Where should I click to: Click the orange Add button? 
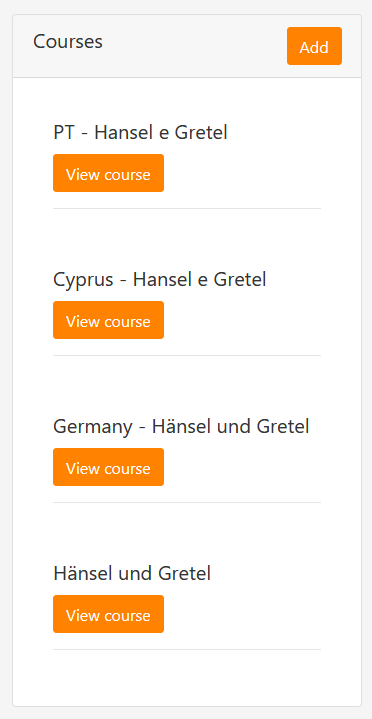[x=314, y=46]
